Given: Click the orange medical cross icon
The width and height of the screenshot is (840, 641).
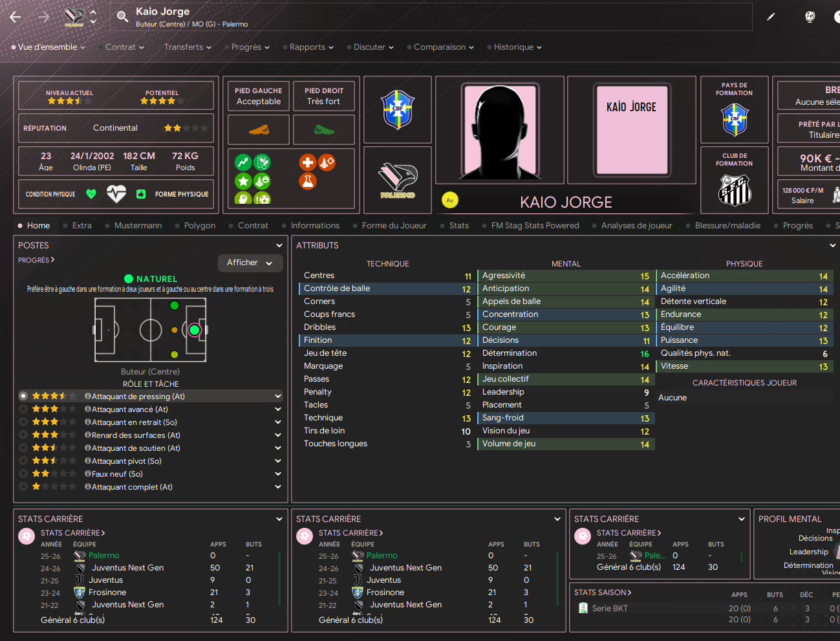Looking at the screenshot, I should [308, 162].
